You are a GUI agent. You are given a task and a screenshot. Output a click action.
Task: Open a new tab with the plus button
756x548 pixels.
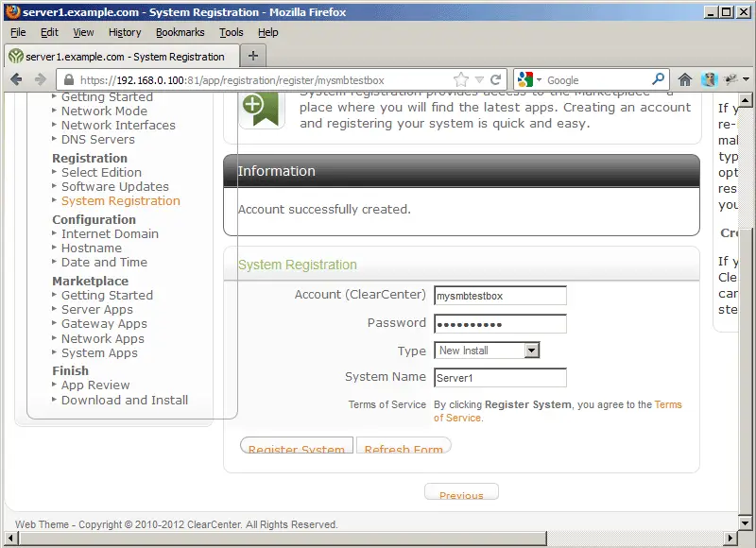click(x=252, y=56)
